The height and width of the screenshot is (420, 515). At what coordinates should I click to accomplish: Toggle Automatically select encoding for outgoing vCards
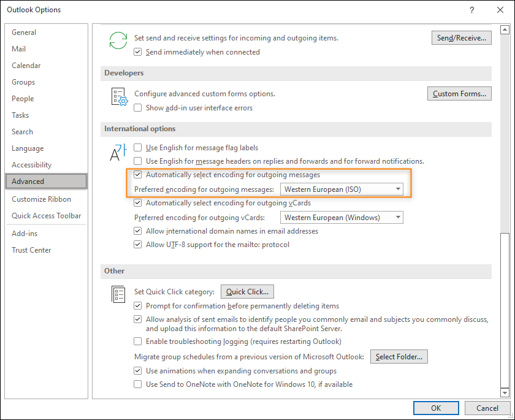coord(137,203)
